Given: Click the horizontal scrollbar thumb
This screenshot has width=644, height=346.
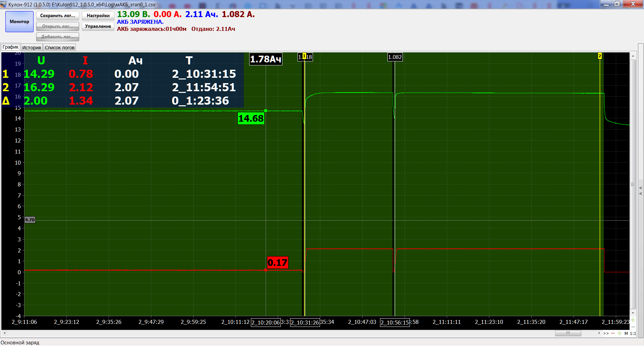Looking at the screenshot, I should 568,333.
